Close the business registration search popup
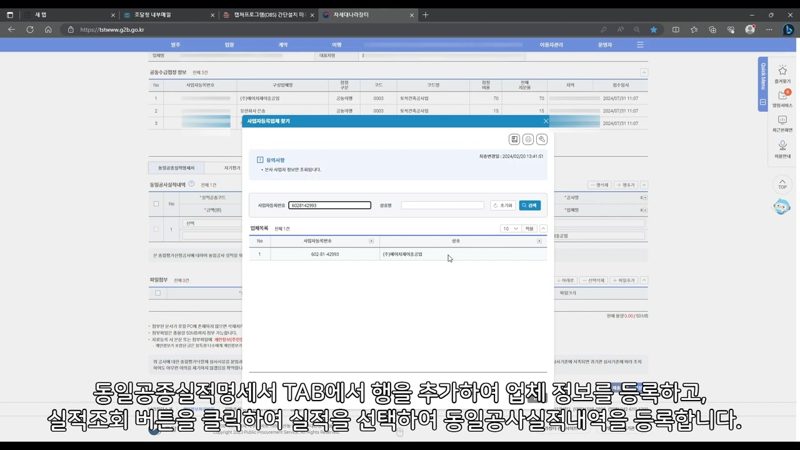800x450 pixels. [x=546, y=121]
